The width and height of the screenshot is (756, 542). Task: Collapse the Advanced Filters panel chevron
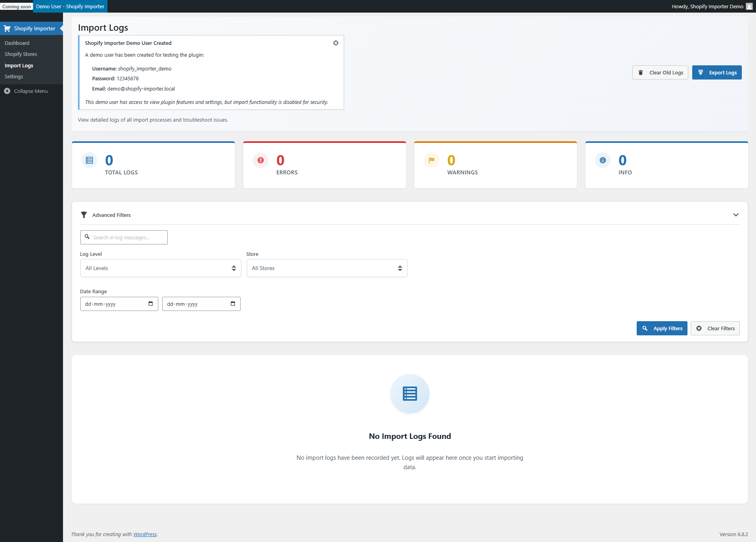pyautogui.click(x=736, y=215)
